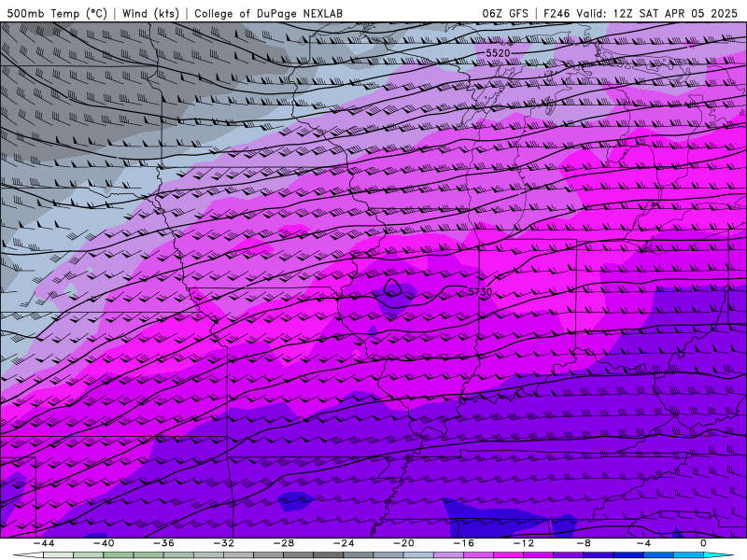
Task: Click the small closed contour over Illinois
Action: coord(392,287)
